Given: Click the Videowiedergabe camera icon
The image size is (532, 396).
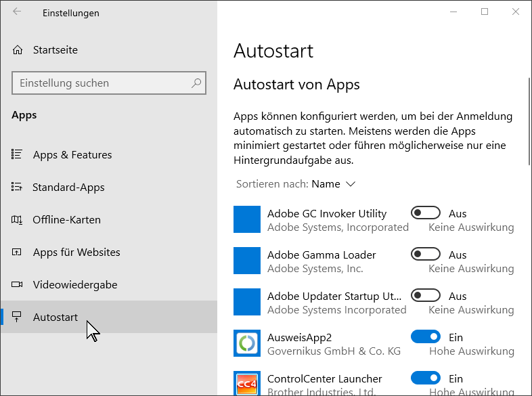Looking at the screenshot, I should pyautogui.click(x=17, y=284).
